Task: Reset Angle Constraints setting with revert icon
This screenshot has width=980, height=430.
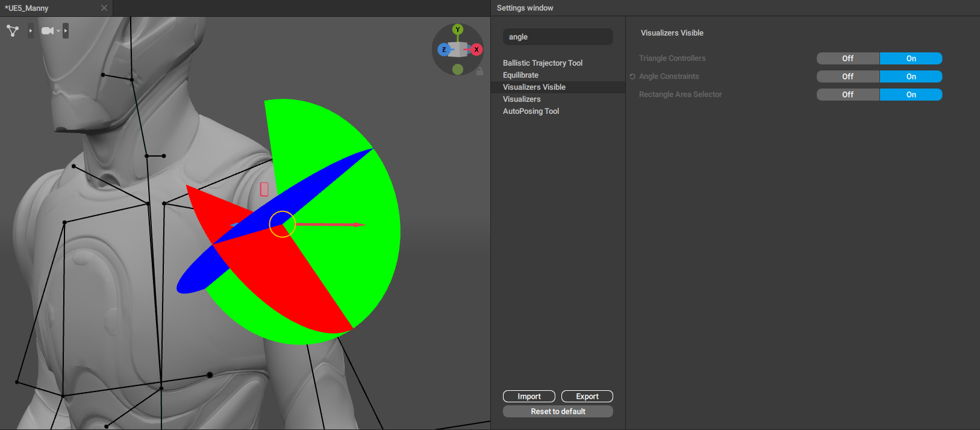Action: click(632, 76)
